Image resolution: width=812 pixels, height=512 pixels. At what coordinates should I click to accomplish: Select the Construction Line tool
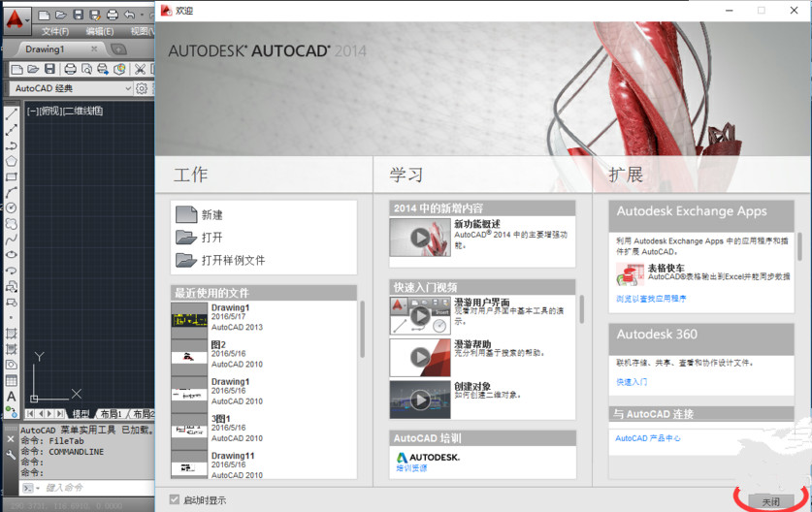tap(12, 130)
